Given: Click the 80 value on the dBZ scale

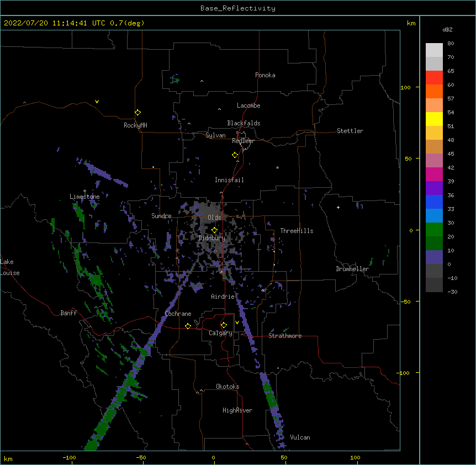Looking at the screenshot, I should click(x=451, y=44).
